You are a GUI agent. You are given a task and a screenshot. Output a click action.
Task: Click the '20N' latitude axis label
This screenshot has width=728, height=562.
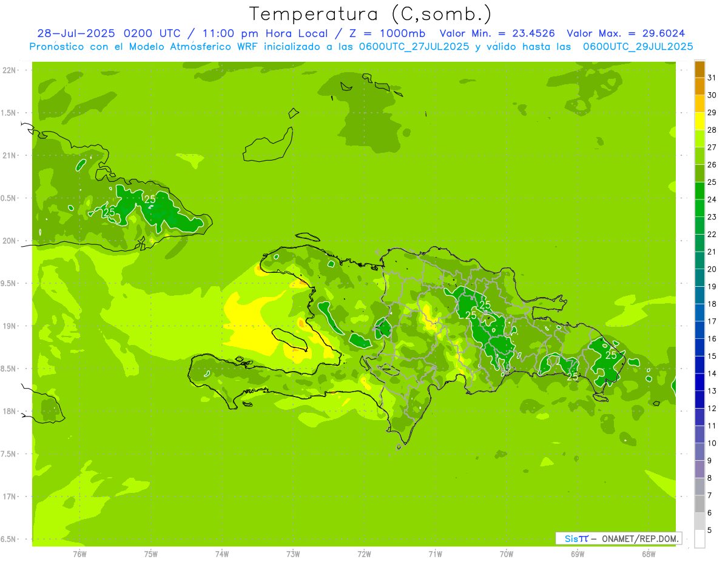tap(9, 241)
